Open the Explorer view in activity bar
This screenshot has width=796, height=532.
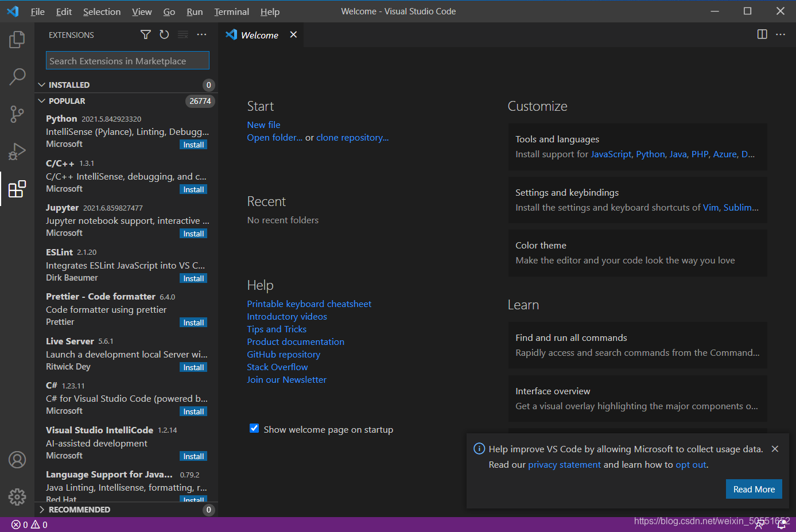coord(17,40)
